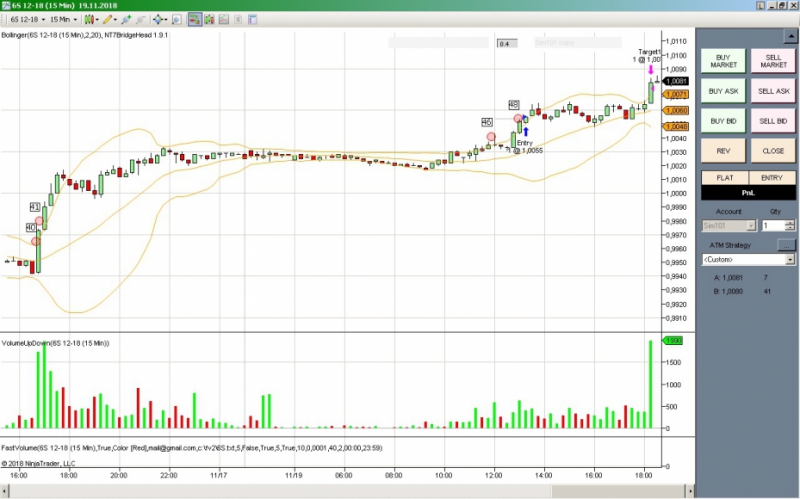Click the BUY MARKET button
Viewport: 800px width, 499px height.
(x=723, y=61)
